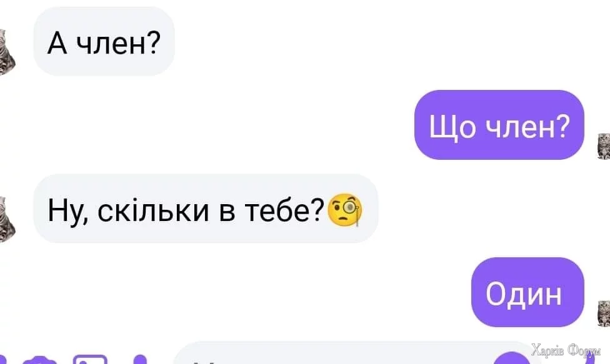The height and width of the screenshot is (364, 610).
Task: Tap the seen-receipt cat avatar near 'Що член?'
Action: click(x=603, y=146)
